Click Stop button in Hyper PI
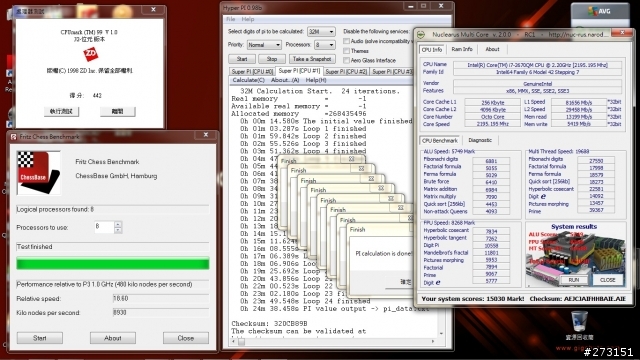This screenshot has width=640, height=360. click(x=272, y=59)
